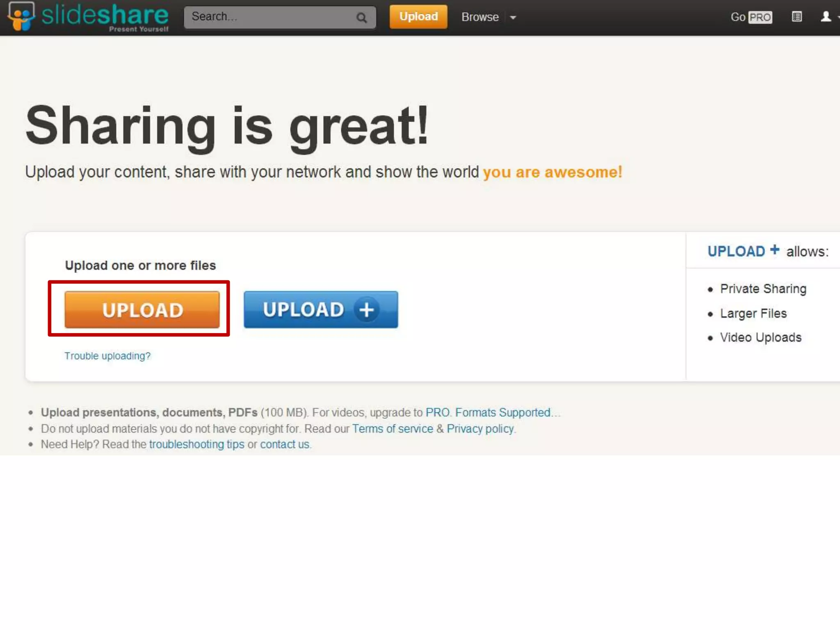The width and height of the screenshot is (840, 630).
Task: Click the PRO badge in header
Action: 760,17
